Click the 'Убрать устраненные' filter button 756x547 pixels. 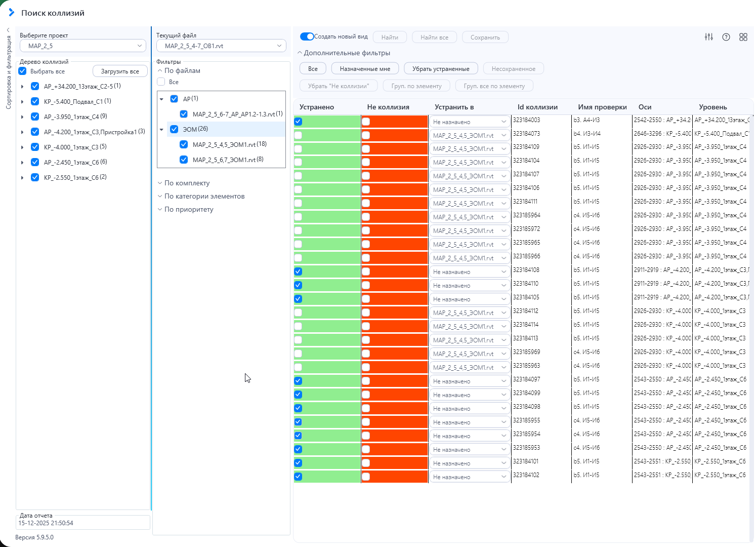point(441,69)
